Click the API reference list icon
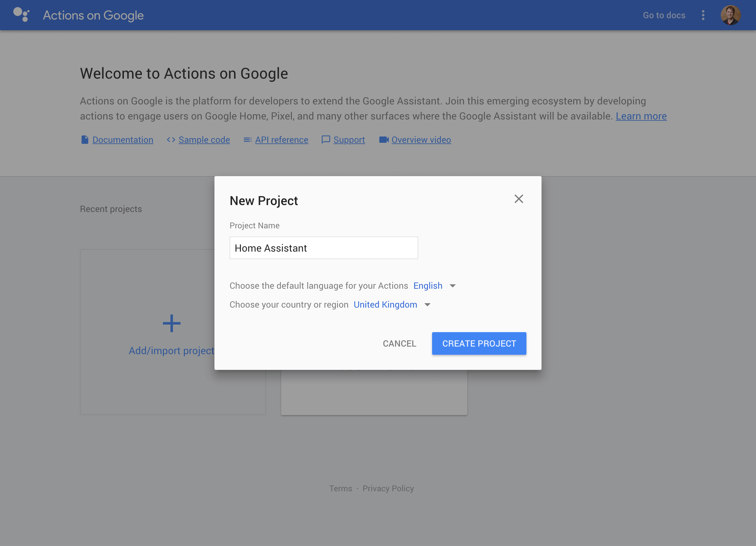 (247, 140)
